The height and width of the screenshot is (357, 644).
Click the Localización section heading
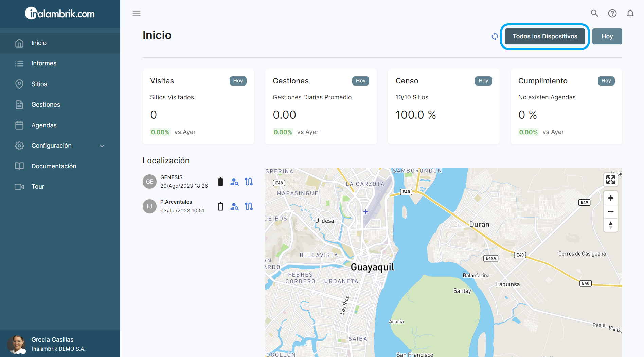[x=166, y=161]
